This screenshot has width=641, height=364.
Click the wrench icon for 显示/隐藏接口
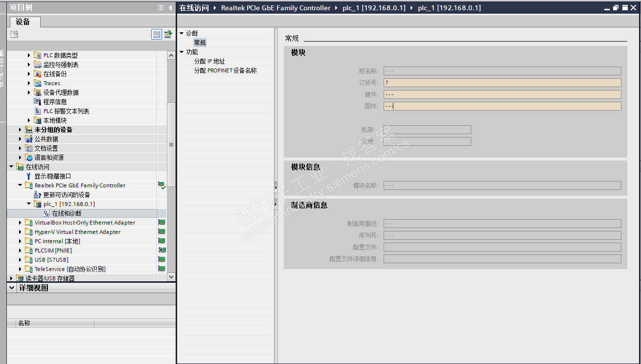coord(29,176)
